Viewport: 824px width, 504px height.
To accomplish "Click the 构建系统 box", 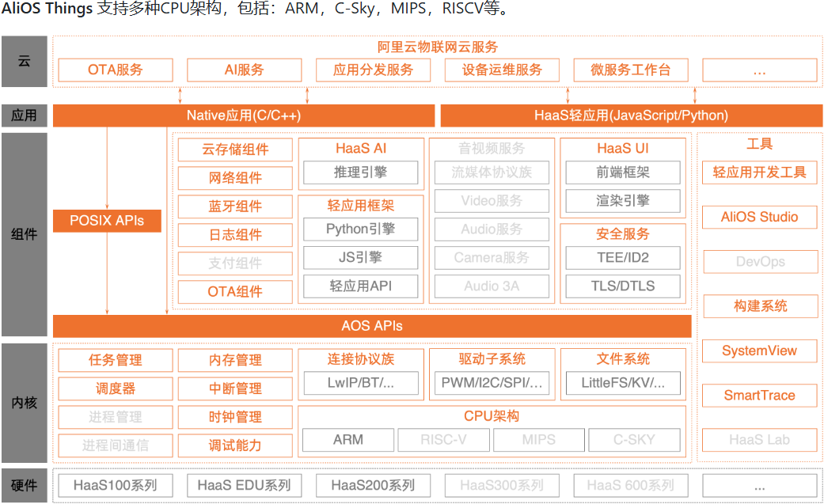I will [x=761, y=306].
